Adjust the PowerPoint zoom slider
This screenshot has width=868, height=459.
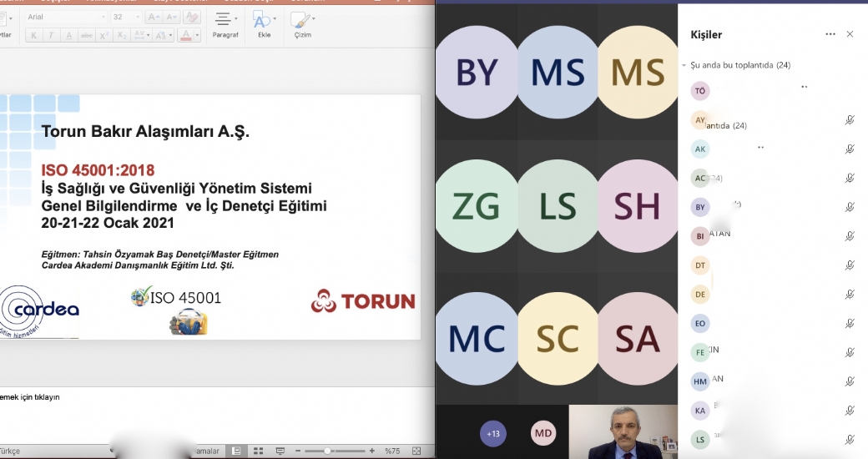[335, 451]
